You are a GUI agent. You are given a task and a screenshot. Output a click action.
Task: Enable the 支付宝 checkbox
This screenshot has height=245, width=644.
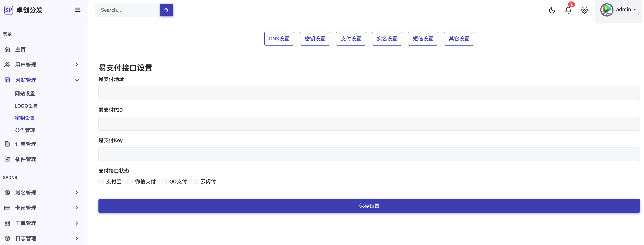(101, 181)
